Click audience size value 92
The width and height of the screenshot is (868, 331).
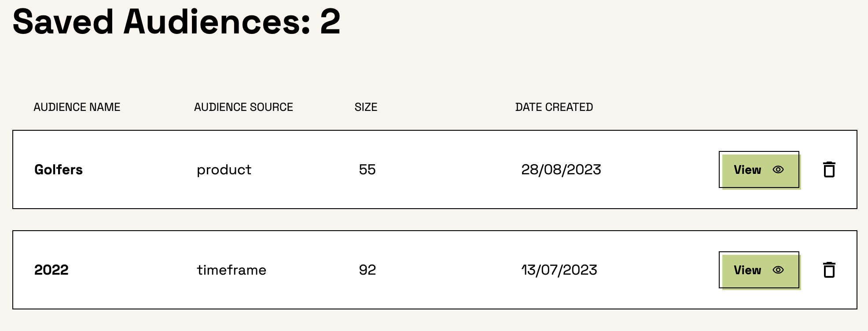[367, 270]
